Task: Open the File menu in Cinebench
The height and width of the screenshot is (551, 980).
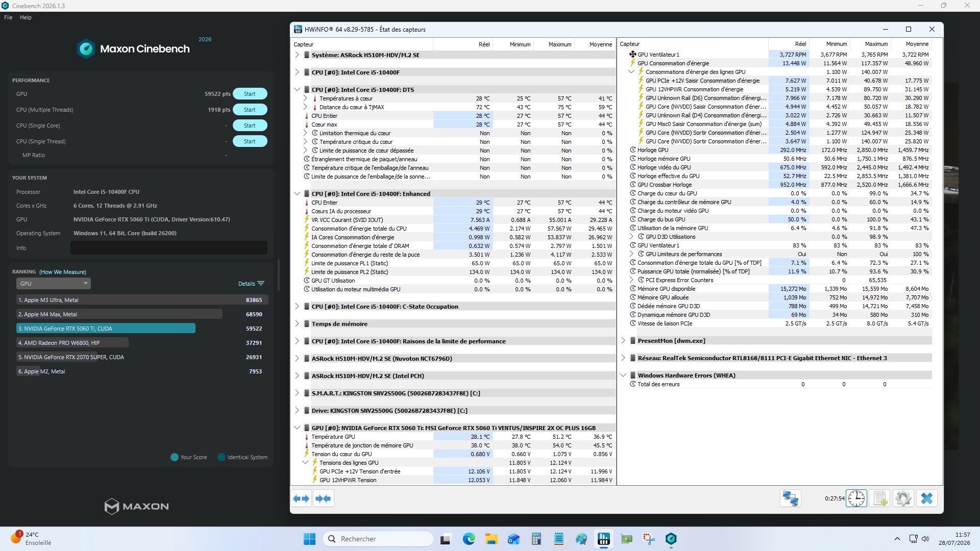Action: (x=8, y=17)
